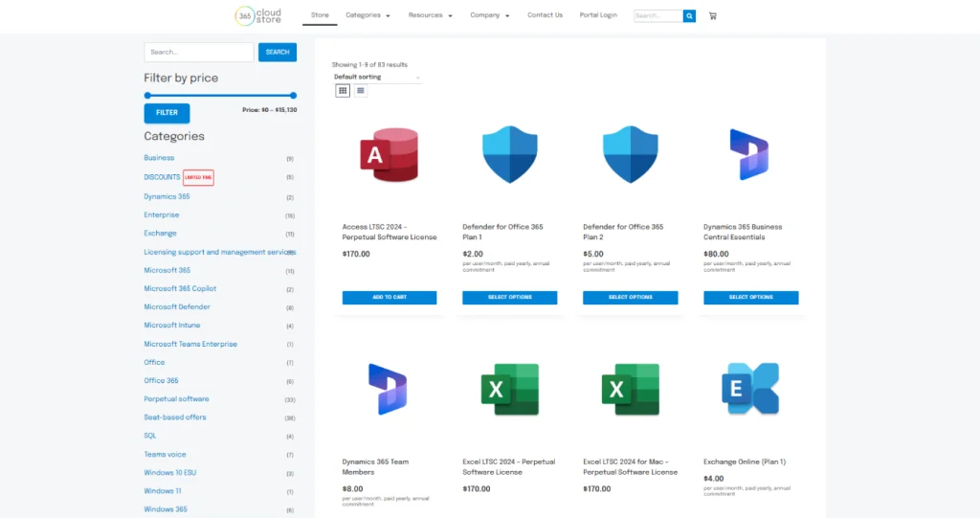
Task: Open the Teams voice category
Action: [x=165, y=455]
